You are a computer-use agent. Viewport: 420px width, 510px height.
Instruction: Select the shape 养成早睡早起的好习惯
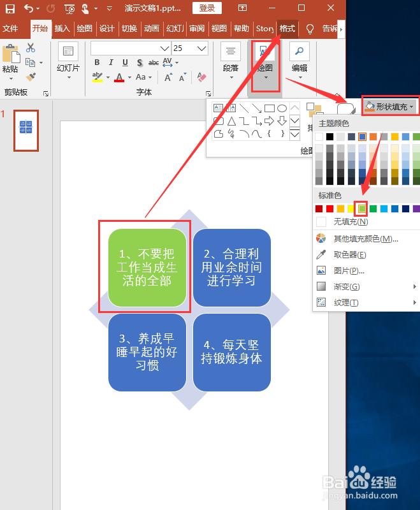pos(147,353)
